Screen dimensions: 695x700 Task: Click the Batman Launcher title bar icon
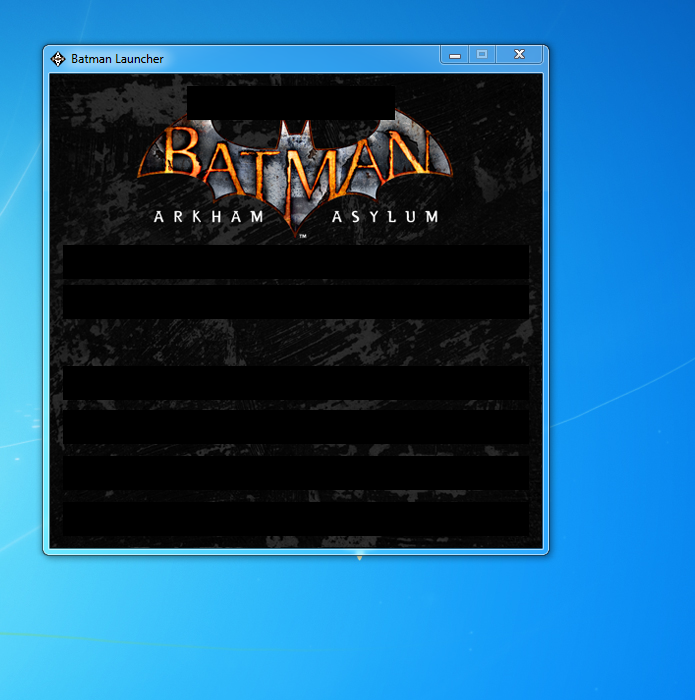click(58, 59)
